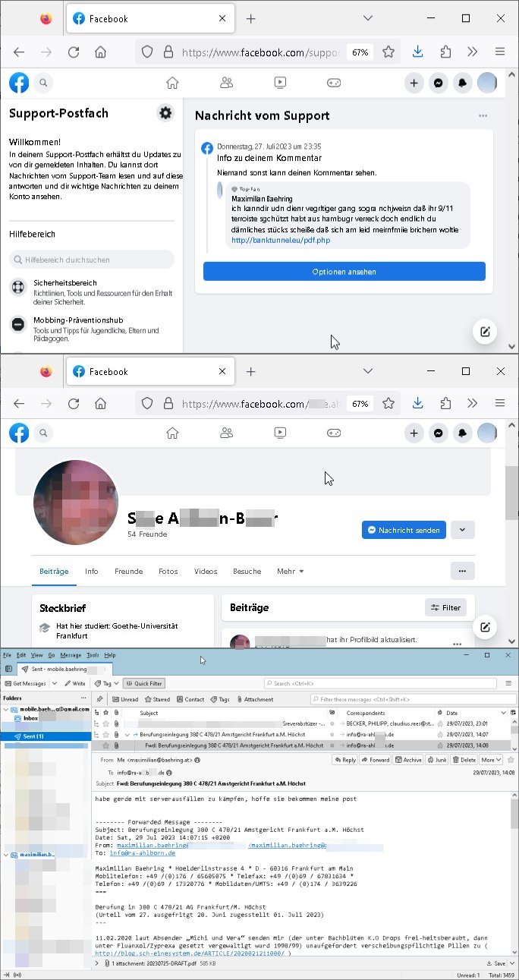Open Facebook notifications bell in Support-Postfach window

click(462, 84)
